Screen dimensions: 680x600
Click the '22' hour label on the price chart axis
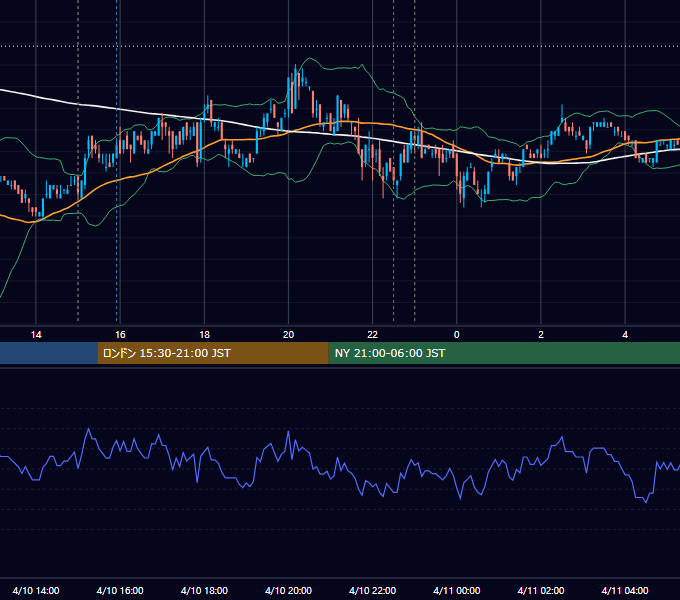pos(373,335)
